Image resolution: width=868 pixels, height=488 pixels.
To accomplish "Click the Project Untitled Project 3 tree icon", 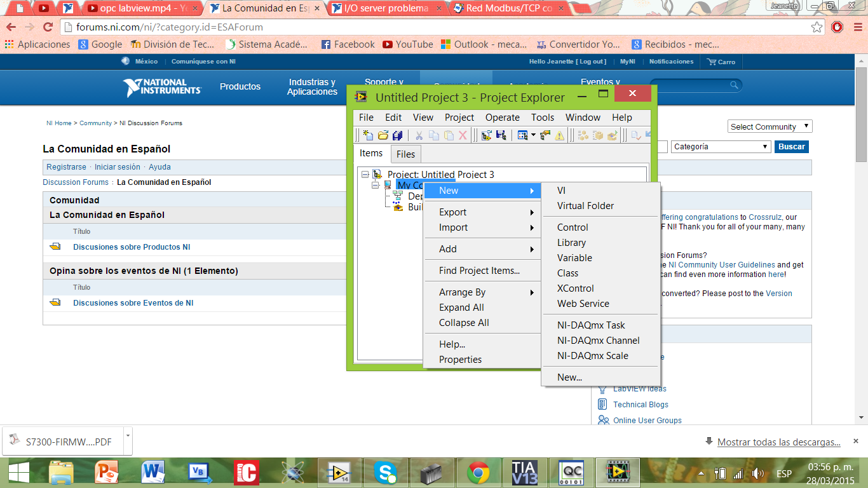I will (377, 174).
